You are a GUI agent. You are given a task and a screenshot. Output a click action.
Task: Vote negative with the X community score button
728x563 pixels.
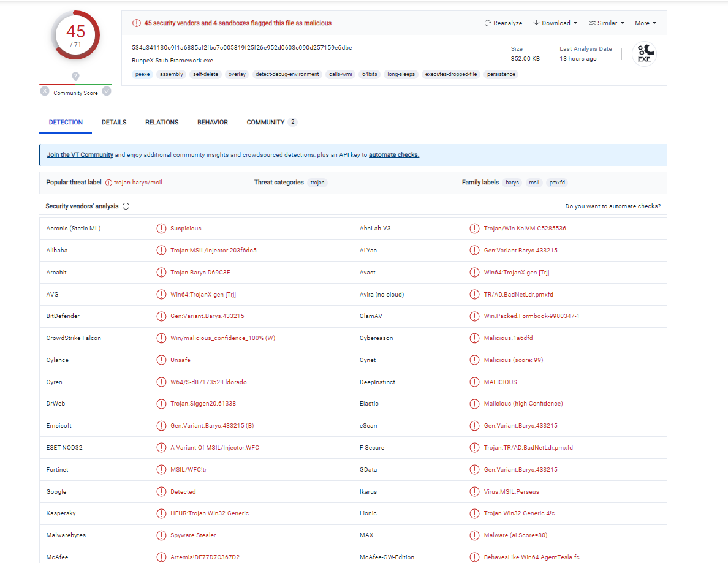[x=45, y=91]
